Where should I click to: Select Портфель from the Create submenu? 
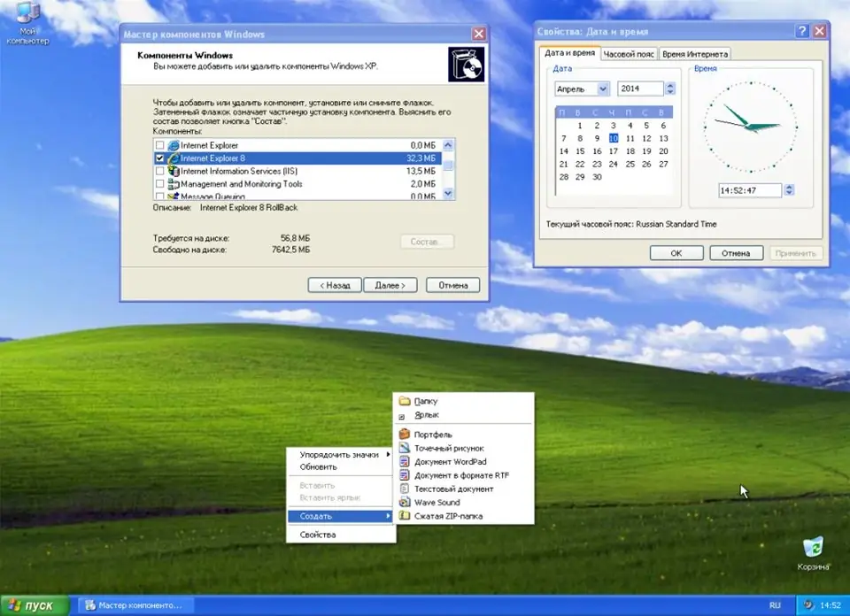click(464, 434)
